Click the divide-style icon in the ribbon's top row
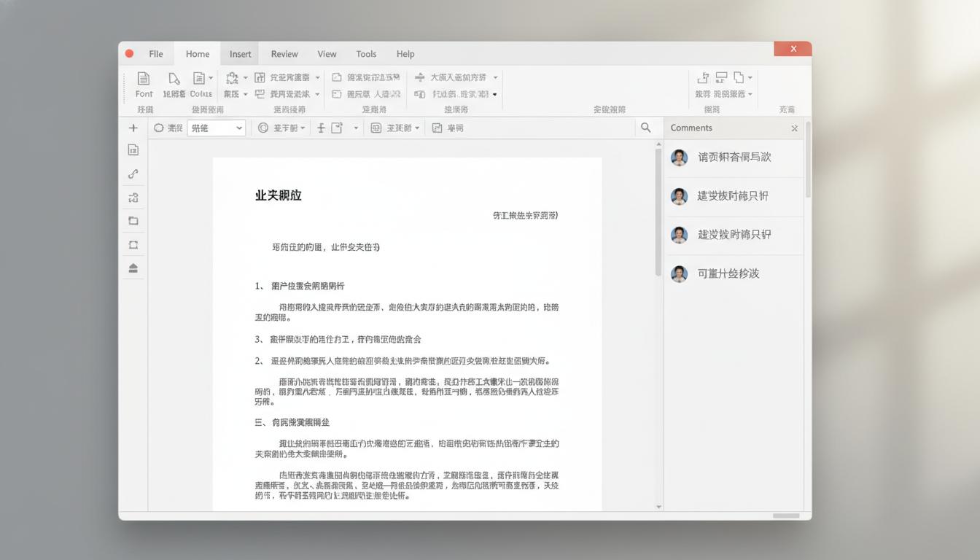The width and height of the screenshot is (980, 560). (x=419, y=77)
